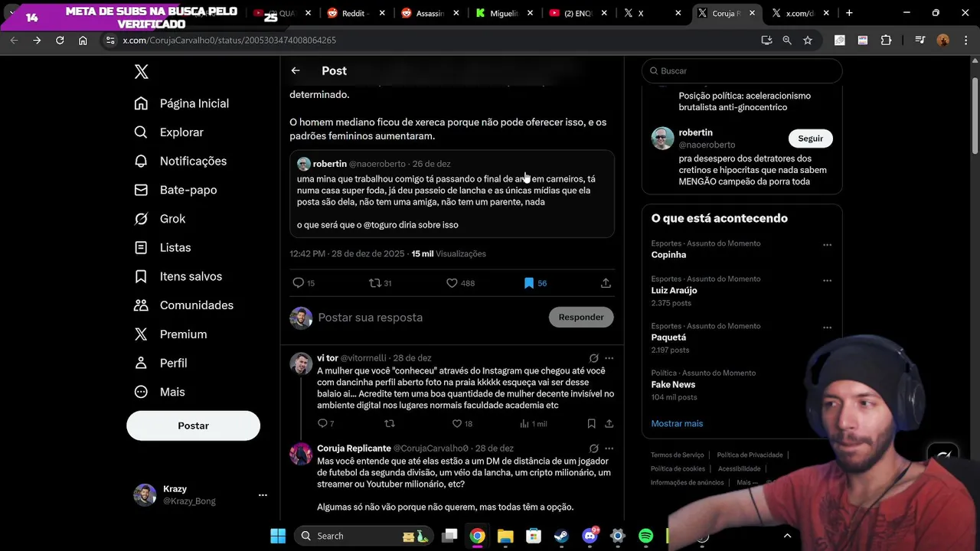Open Comunidades people icon

point(141,305)
